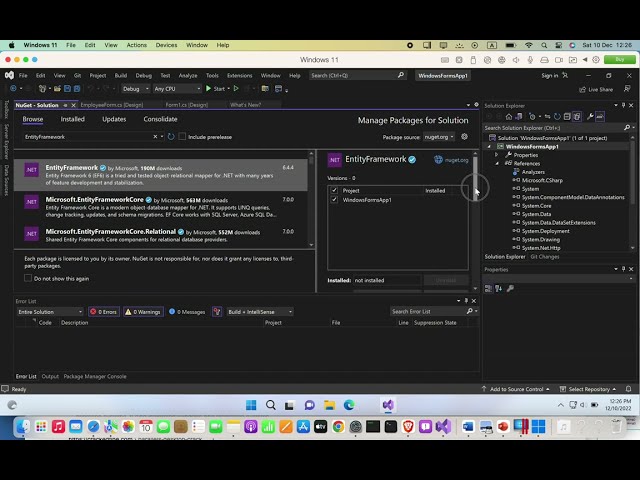Viewport: 640px width, 480px height.
Task: Click Select Repository in status bar
Action: (588, 389)
